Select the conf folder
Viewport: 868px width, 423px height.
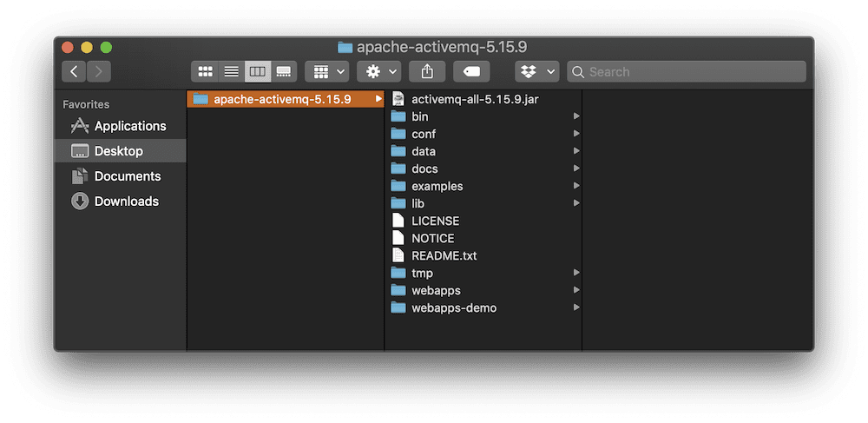[x=483, y=134]
